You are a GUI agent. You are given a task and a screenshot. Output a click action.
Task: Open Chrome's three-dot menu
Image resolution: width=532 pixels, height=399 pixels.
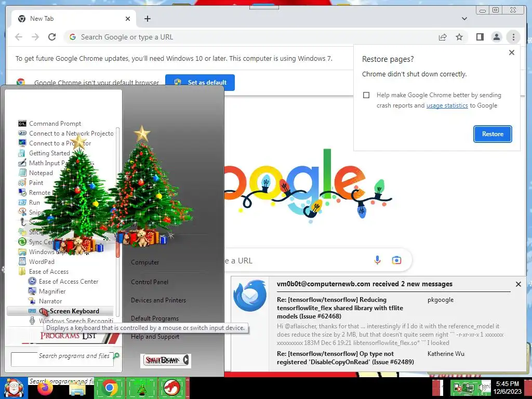click(513, 37)
